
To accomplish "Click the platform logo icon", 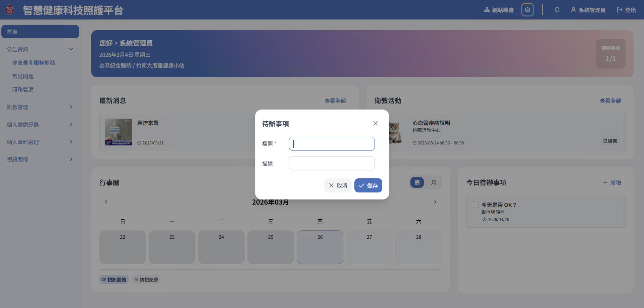I will [10, 10].
